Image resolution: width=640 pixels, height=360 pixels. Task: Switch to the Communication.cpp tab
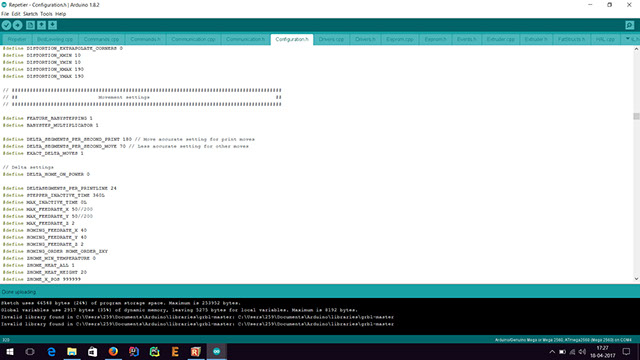(193, 40)
